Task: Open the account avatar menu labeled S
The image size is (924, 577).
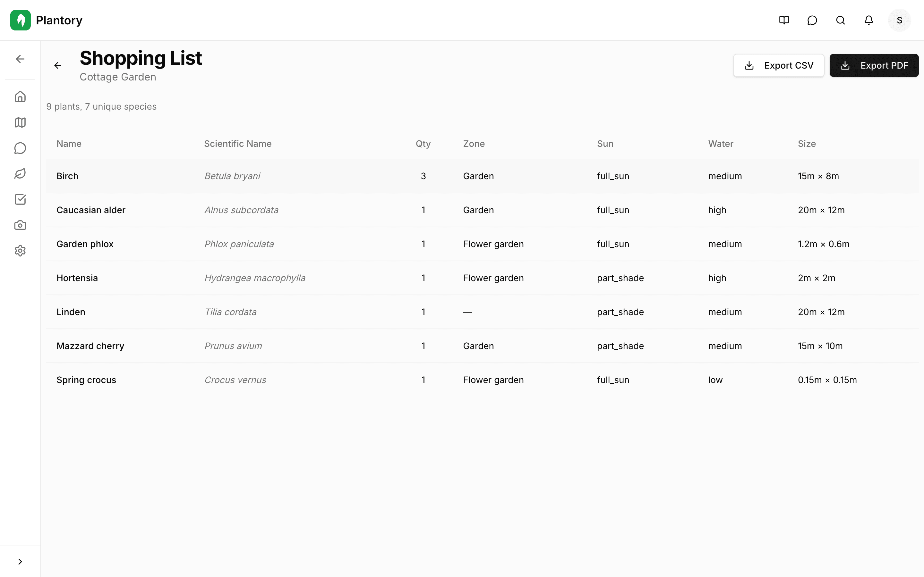Action: click(x=899, y=20)
